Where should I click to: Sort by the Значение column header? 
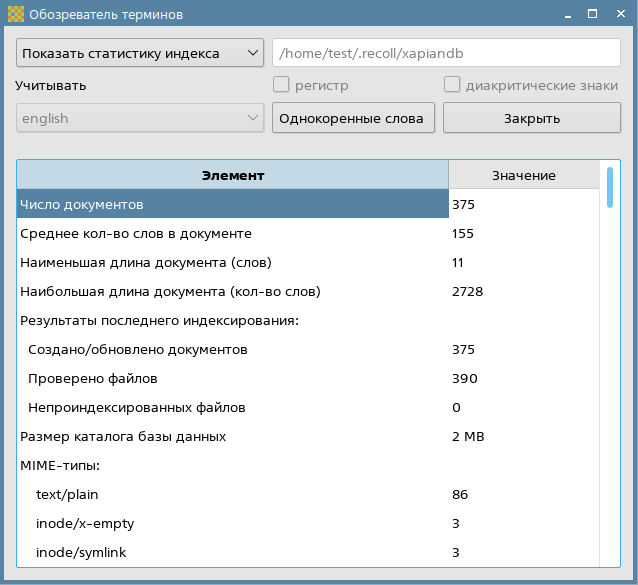(523, 175)
